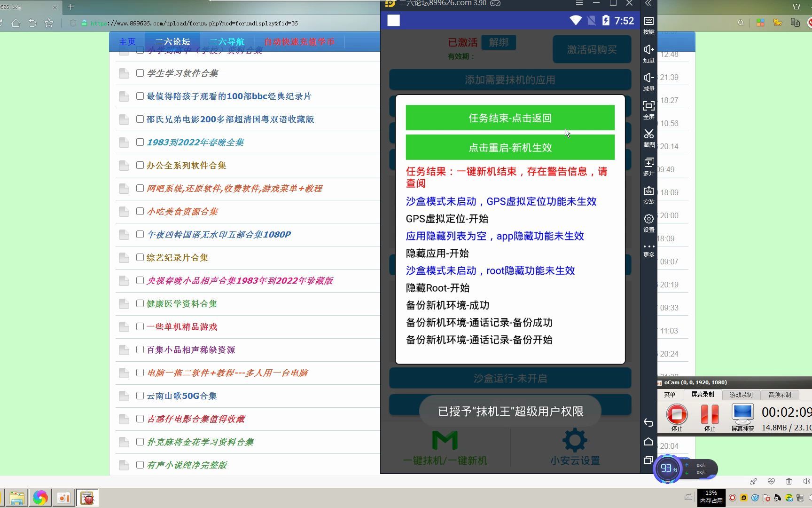
Task: Check the box for 小吃美食资源合集
Action: 140,211
